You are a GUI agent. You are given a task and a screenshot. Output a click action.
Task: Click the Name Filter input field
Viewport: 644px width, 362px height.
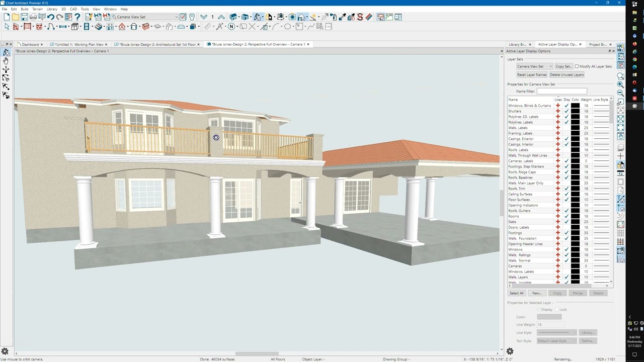[x=561, y=91]
